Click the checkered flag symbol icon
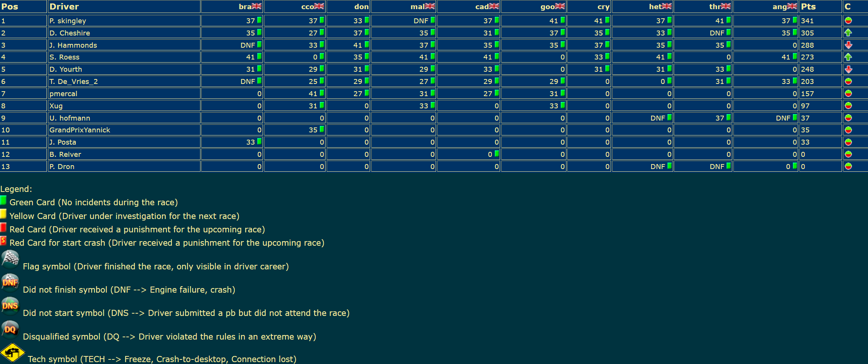Image resolution: width=868 pixels, height=364 pixels. 10,259
